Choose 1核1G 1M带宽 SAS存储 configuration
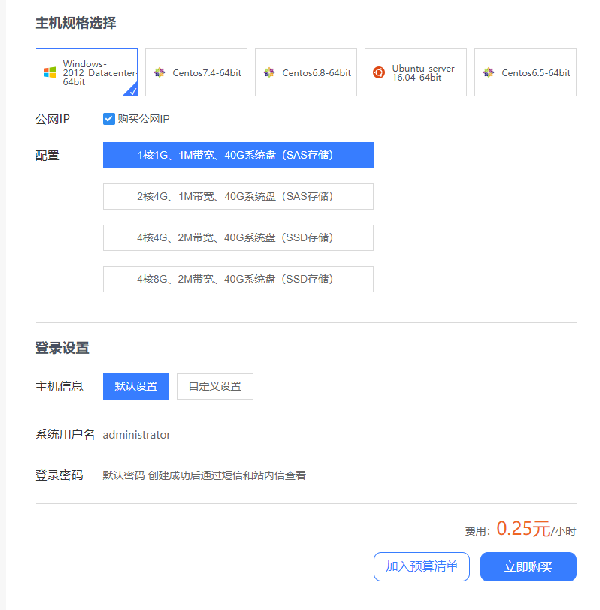The image size is (600, 610). (x=238, y=155)
